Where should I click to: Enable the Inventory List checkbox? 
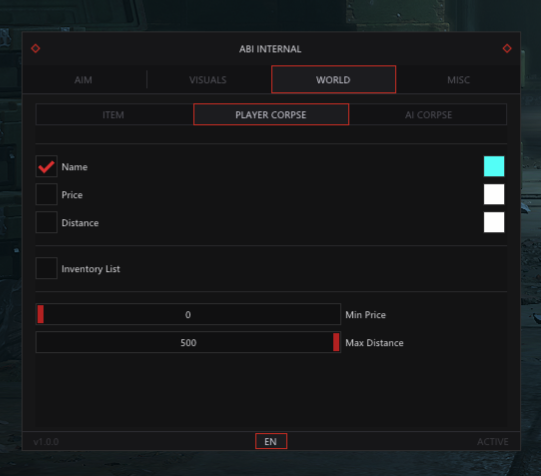[47, 268]
